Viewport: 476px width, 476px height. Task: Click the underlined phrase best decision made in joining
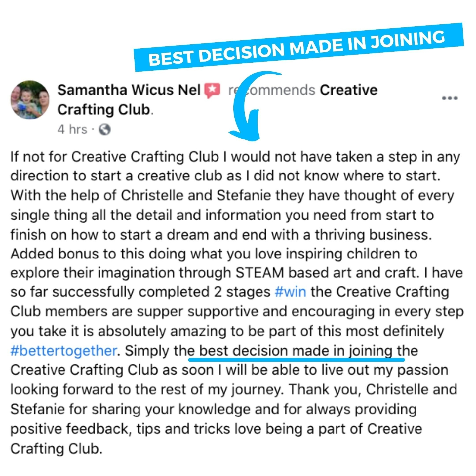pyautogui.click(x=296, y=351)
